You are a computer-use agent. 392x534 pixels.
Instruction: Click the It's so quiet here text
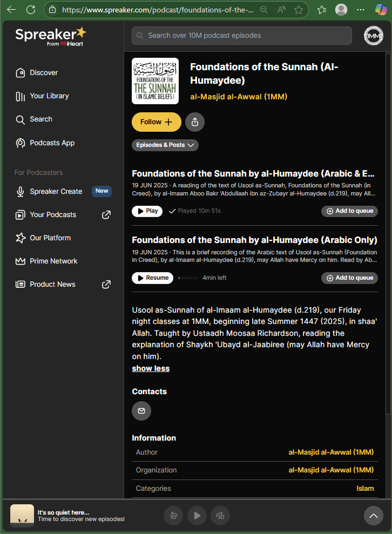tap(63, 512)
